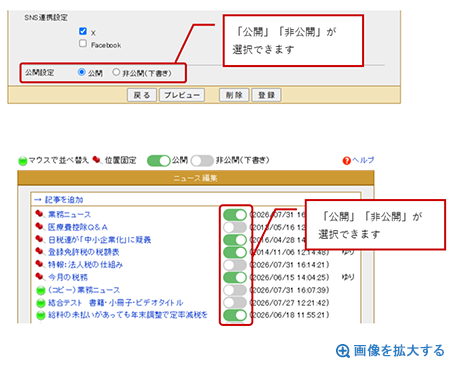Click the red pin icon beside 医療費控除Q&A
This screenshot has height=365, width=450.
40,226
